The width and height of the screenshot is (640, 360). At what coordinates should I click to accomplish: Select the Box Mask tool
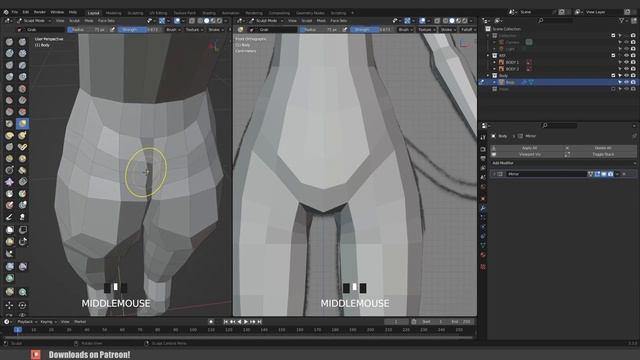coord(9,230)
